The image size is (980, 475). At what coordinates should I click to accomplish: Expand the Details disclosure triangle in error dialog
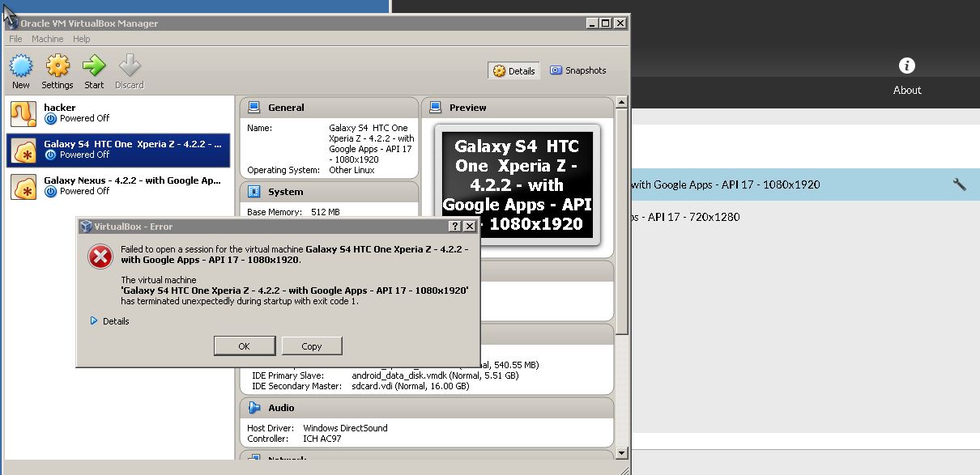(94, 321)
